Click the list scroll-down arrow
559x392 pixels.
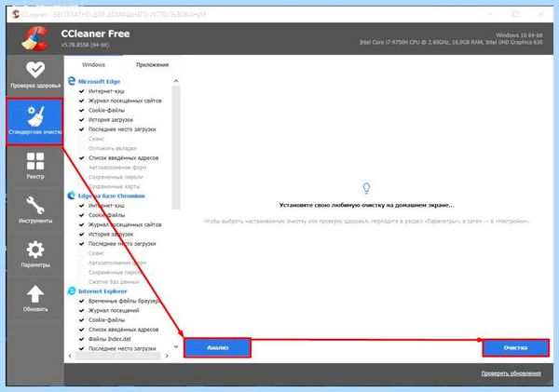coord(176,346)
